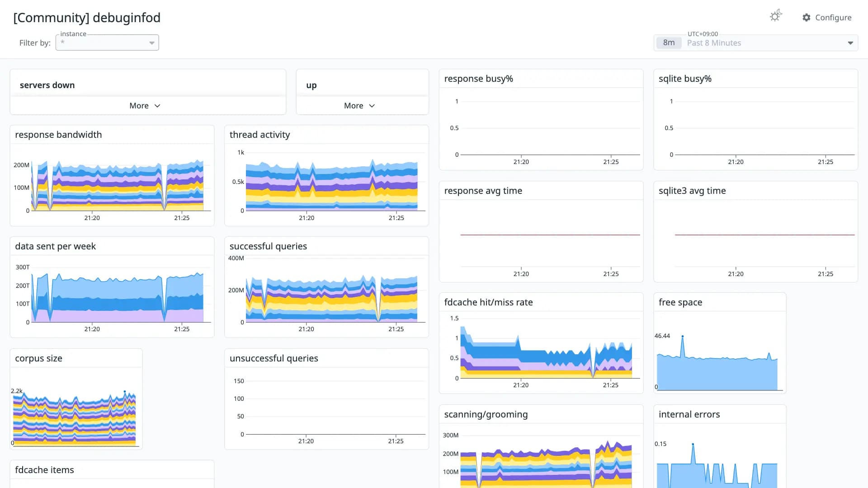Click the response bandwidth panel title
This screenshot has height=488, width=868.
pos(58,135)
